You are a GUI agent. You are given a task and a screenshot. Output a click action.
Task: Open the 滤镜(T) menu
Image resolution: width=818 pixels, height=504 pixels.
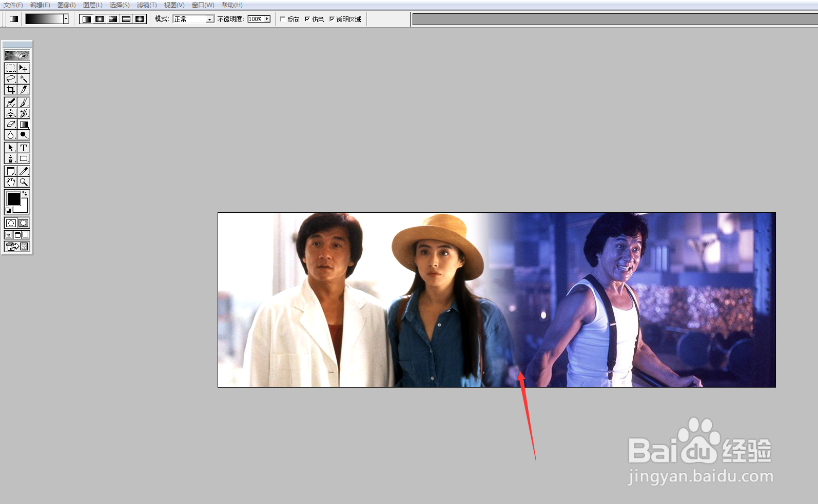click(x=147, y=5)
